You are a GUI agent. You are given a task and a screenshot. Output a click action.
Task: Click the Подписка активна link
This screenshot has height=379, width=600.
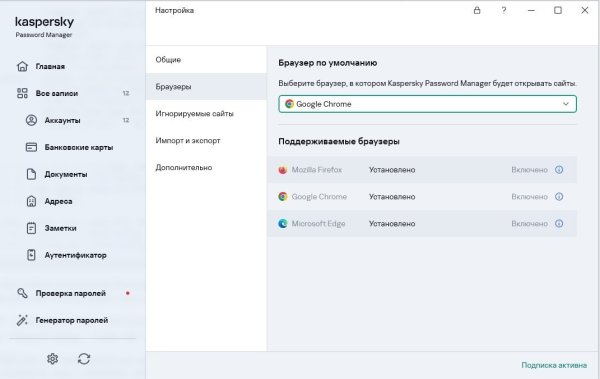coord(554,365)
